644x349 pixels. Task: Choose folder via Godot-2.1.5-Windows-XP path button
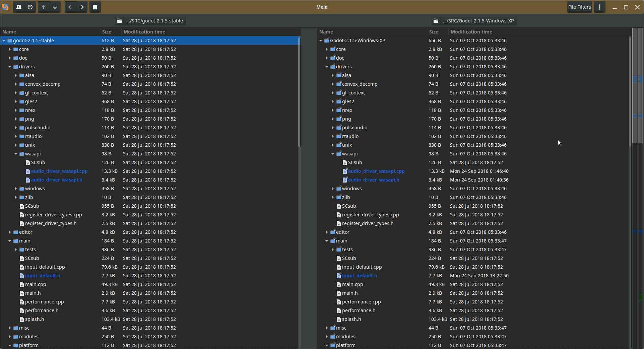[474, 21]
